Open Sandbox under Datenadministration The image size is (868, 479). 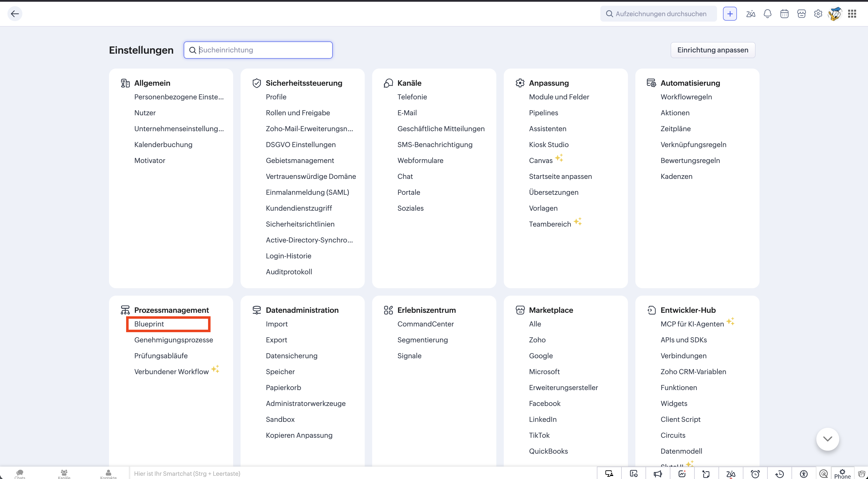coord(280,419)
